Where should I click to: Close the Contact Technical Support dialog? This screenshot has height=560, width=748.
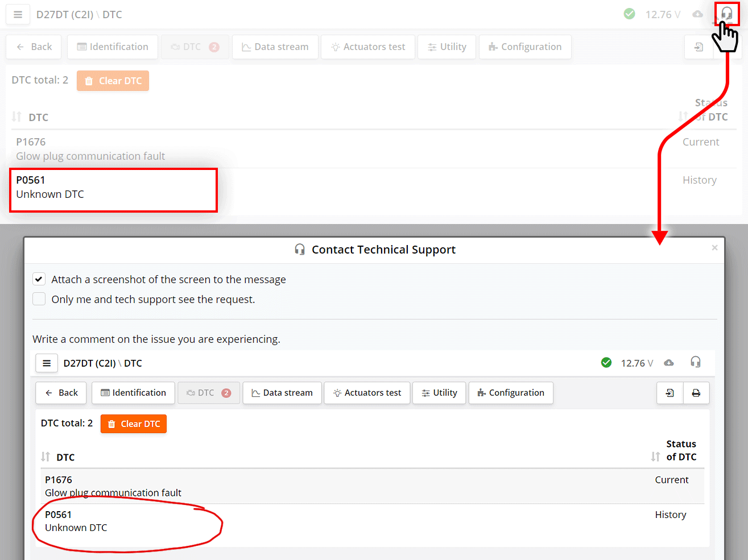tap(714, 248)
